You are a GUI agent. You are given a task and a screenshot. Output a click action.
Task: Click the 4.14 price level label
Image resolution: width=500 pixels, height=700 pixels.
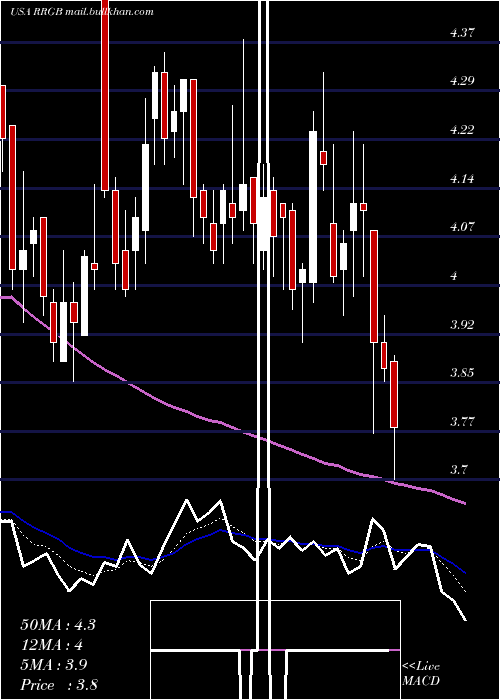coord(462,179)
